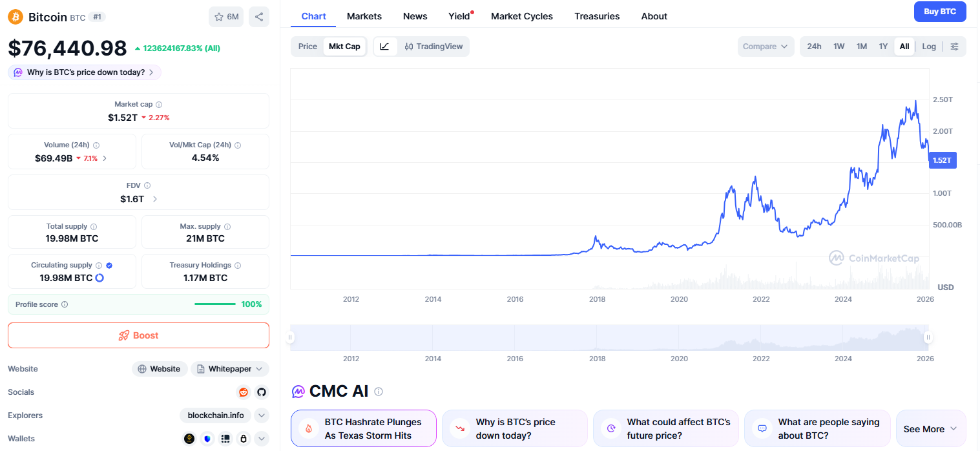Switch chart to Price view
Image resolution: width=980 pixels, height=451 pixels.
click(308, 47)
